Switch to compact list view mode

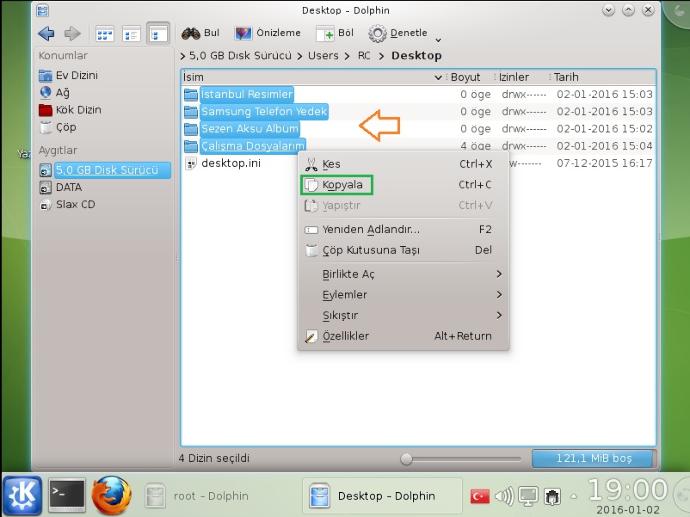pyautogui.click(x=132, y=34)
